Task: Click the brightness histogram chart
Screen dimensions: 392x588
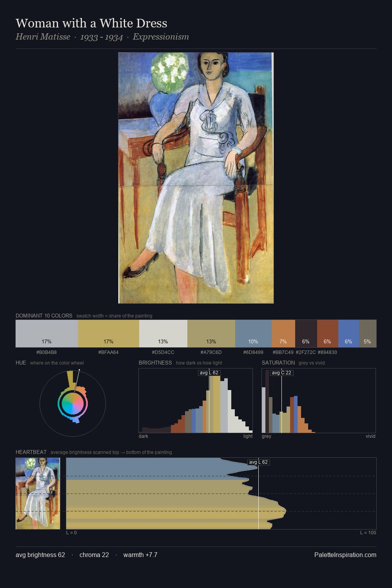Action: point(196,401)
